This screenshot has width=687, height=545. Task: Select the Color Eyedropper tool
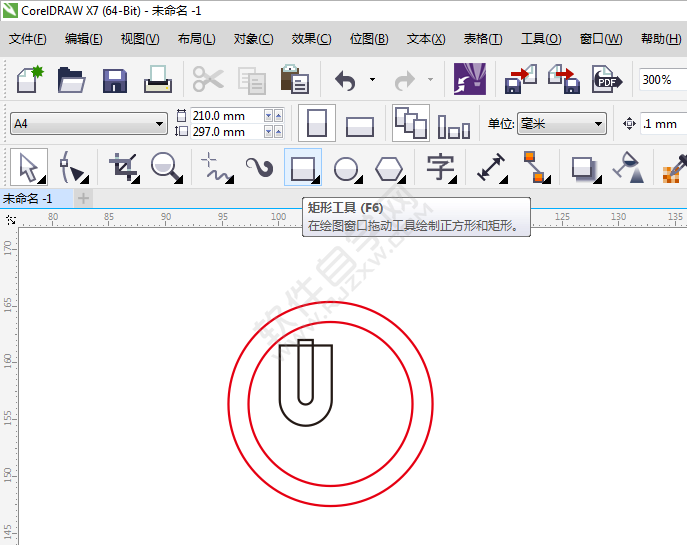pos(675,169)
